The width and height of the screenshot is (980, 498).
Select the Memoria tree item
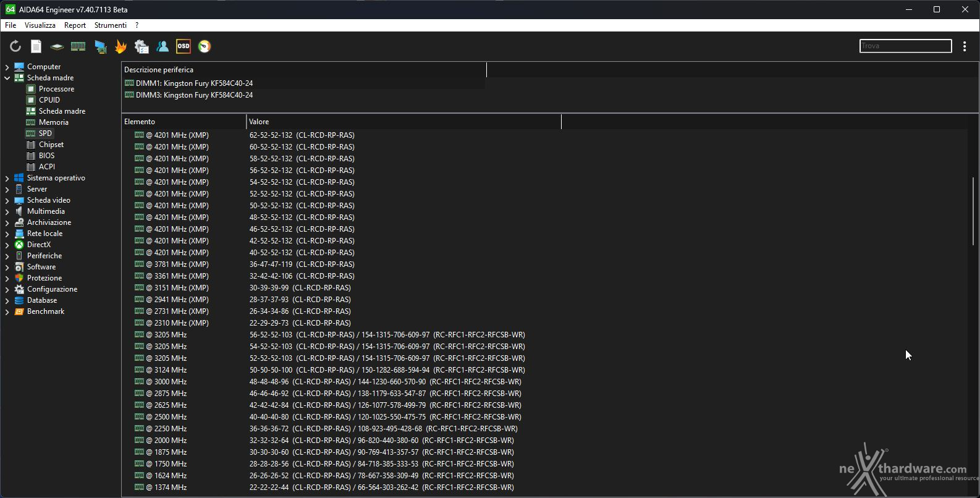point(54,122)
